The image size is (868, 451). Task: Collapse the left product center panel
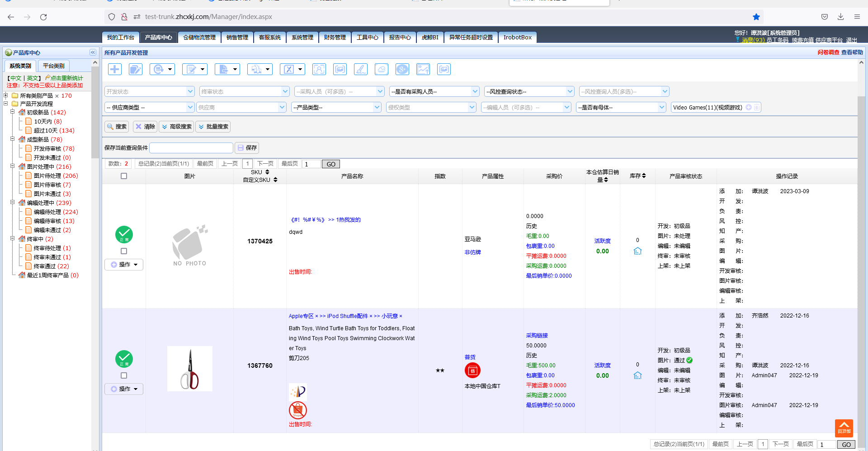click(93, 52)
